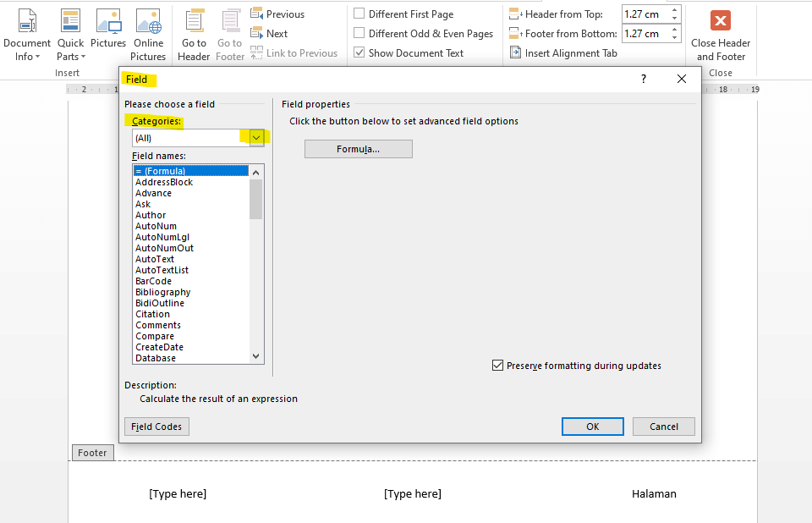Uncheck Show Document Text

tap(359, 52)
